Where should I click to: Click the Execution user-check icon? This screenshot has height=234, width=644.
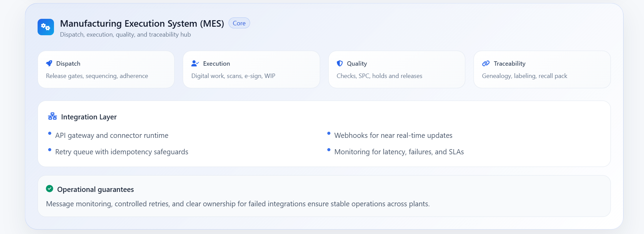[x=195, y=63]
